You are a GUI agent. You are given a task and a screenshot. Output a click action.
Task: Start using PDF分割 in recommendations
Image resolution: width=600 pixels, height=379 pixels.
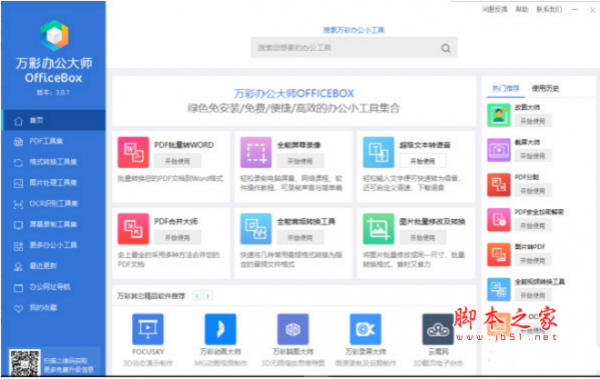[533, 191]
